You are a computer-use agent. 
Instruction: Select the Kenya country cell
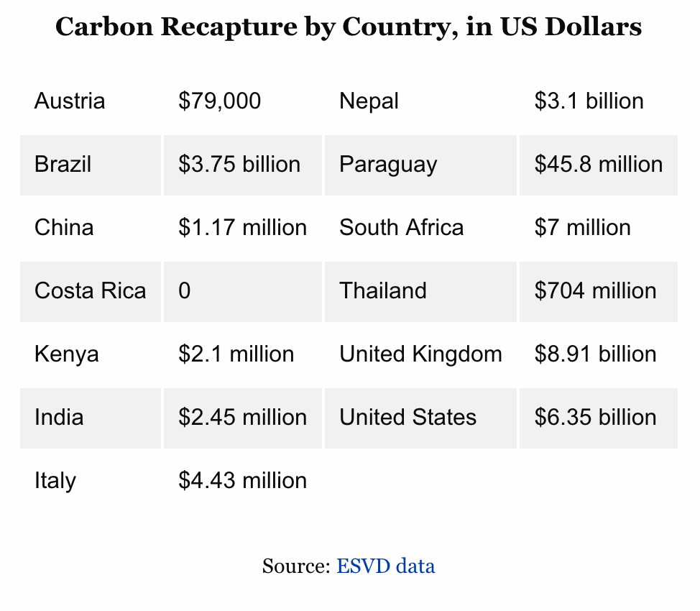67,354
